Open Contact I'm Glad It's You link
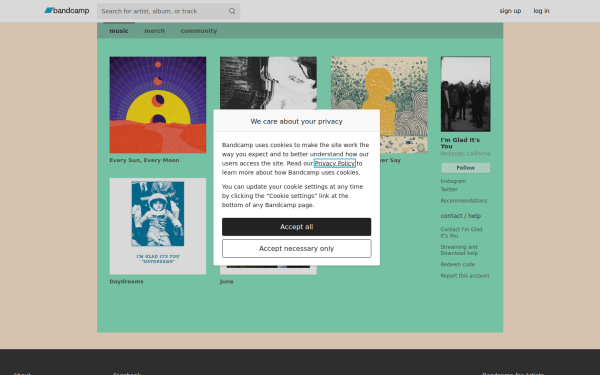 click(x=461, y=232)
